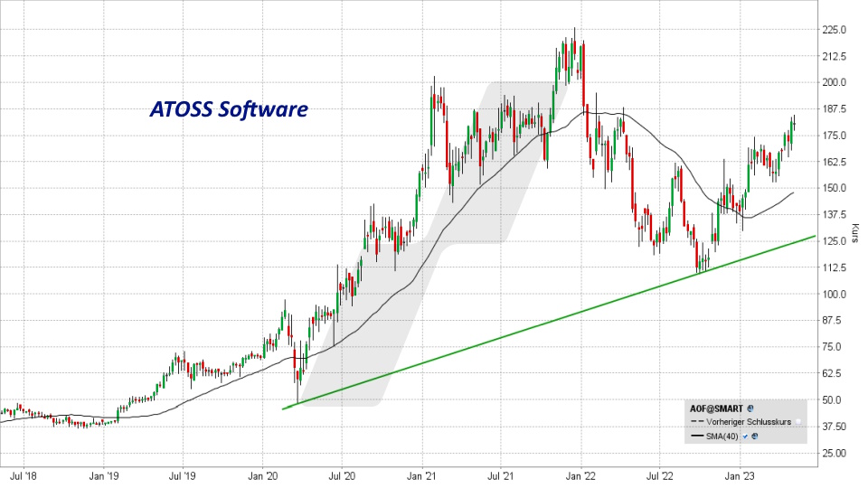Click the 187.5 price axis label
The height and width of the screenshot is (488, 868).
pos(835,109)
